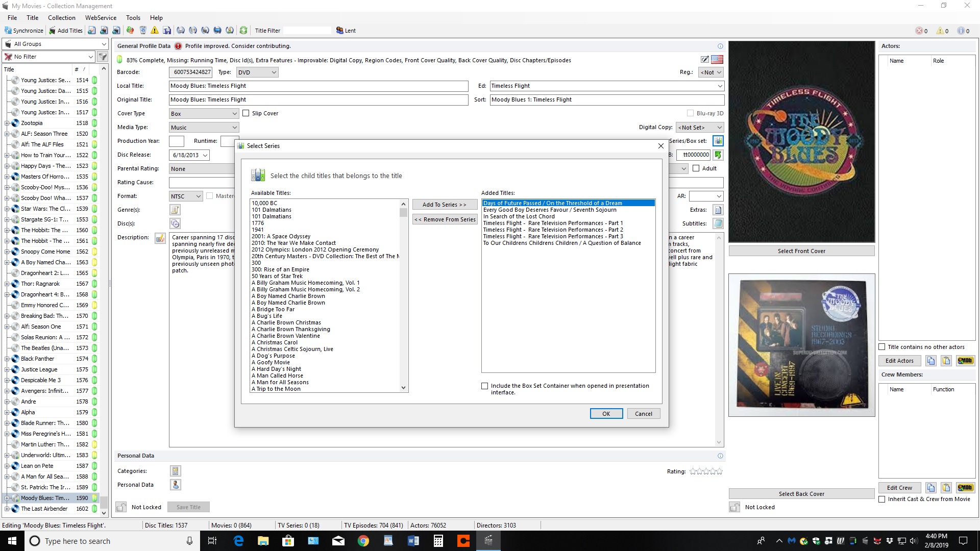The image size is (980, 551).
Task: Open the Tools menu
Action: [x=133, y=17]
